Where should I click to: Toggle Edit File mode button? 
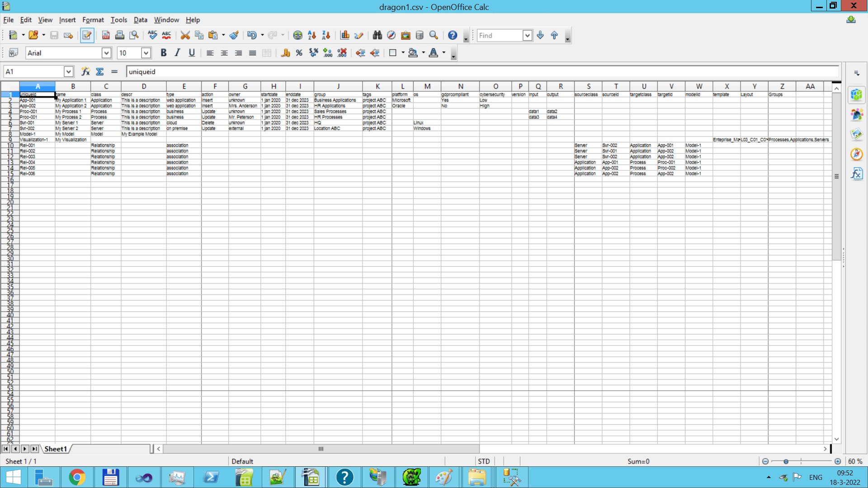pyautogui.click(x=87, y=35)
